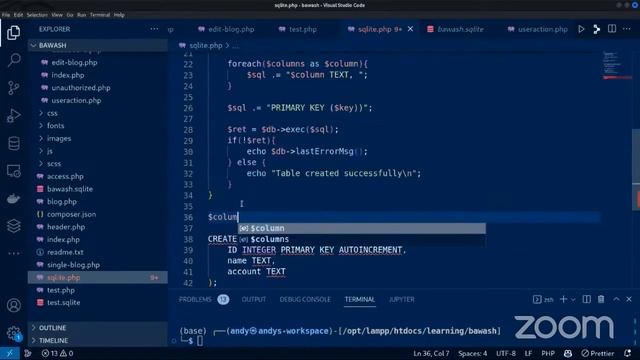
Task: Click the debug run icon in editor toolbar
Action: (x=596, y=29)
